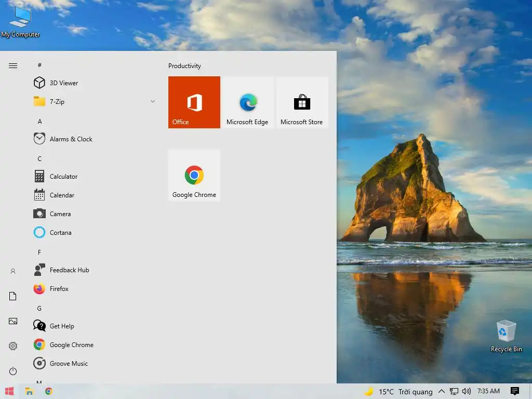Select the Recycle Bin desktop icon
Screen dimensions: 532x399
(506, 336)
